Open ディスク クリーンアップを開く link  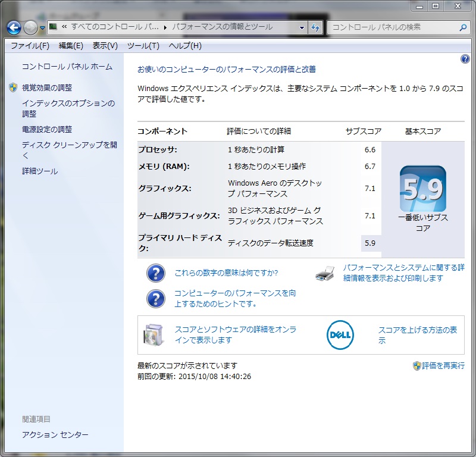(70, 150)
